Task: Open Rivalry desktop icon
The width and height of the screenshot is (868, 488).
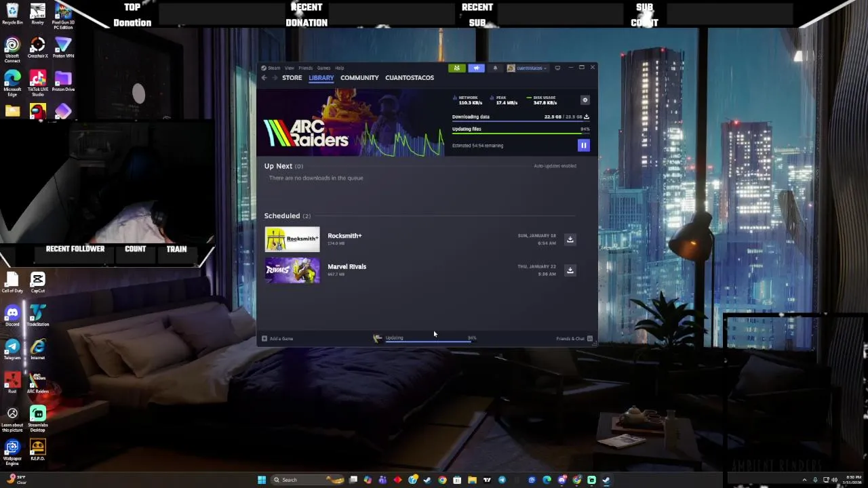Action: coord(37,14)
